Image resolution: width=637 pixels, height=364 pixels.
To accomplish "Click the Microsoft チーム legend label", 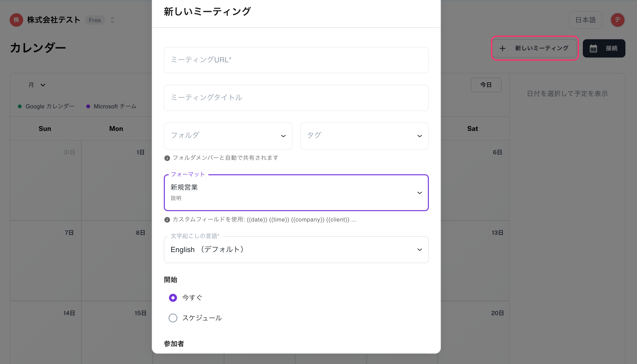I will (115, 106).
